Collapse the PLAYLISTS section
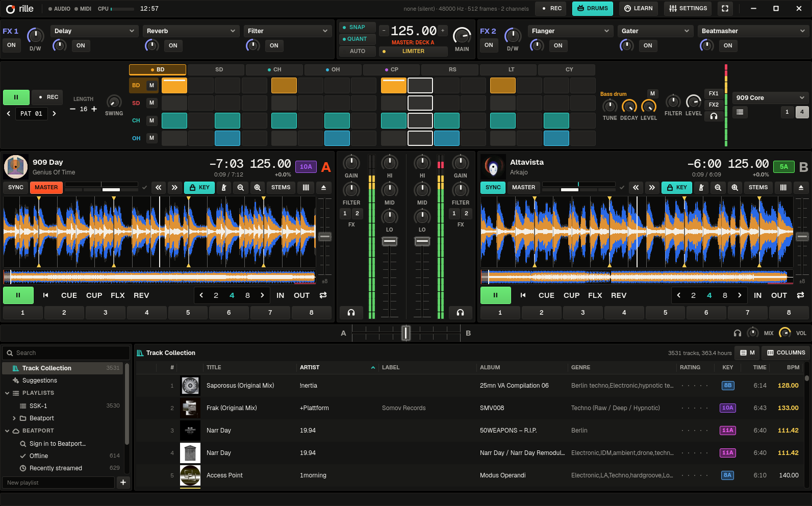 [x=7, y=393]
